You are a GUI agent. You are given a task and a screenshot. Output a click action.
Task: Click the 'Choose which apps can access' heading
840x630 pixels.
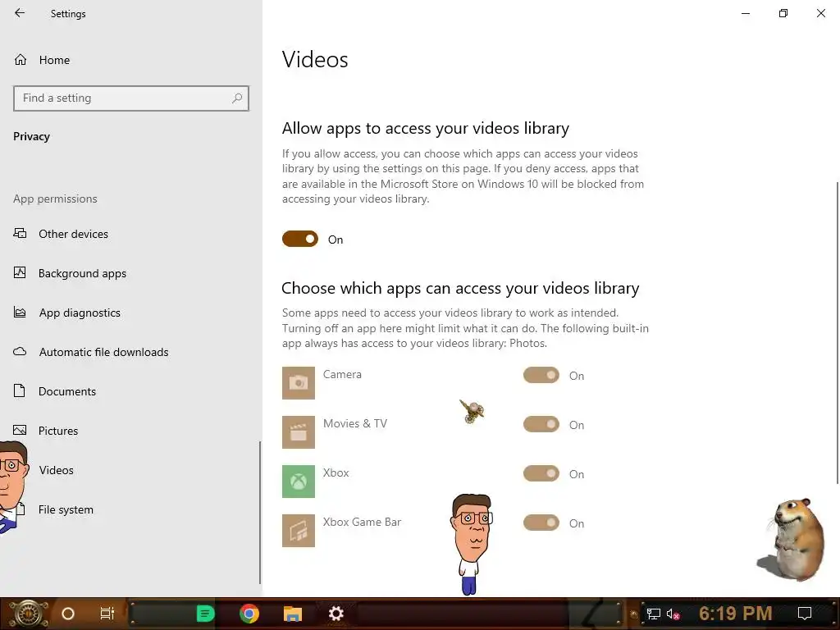click(x=460, y=288)
